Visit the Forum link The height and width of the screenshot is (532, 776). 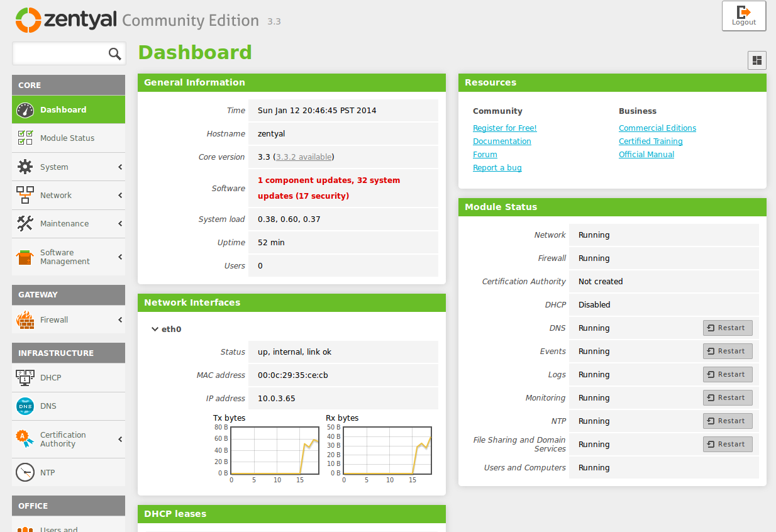[485, 155]
